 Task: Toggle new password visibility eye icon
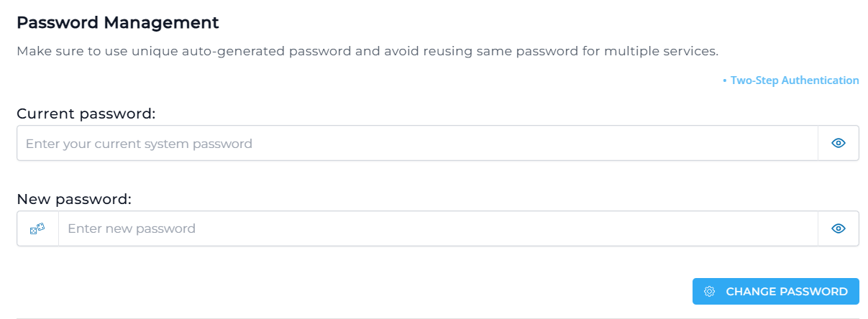pyautogui.click(x=838, y=228)
